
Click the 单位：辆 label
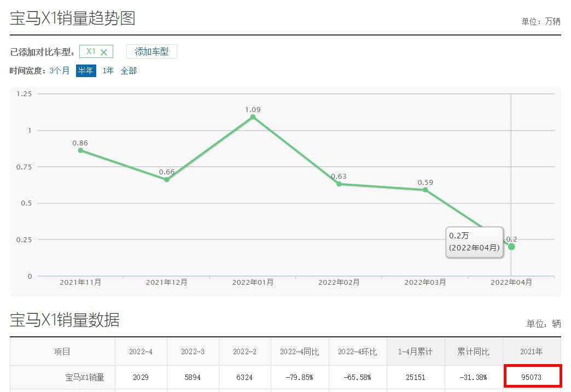pyautogui.click(x=544, y=324)
